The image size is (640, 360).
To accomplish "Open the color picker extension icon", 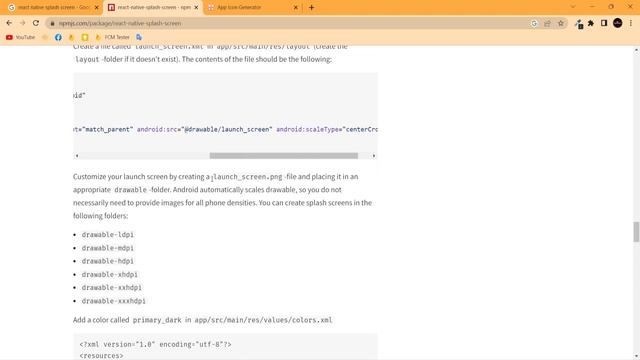I will click(579, 24).
